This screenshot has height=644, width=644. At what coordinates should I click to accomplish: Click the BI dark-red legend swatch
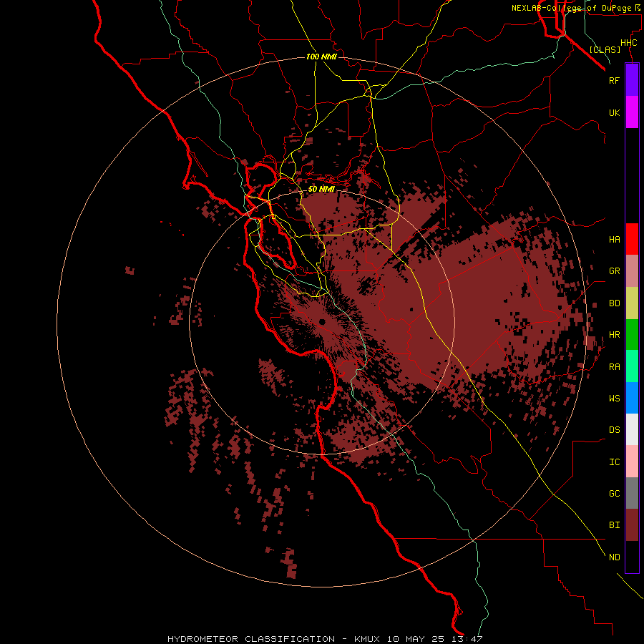click(632, 525)
